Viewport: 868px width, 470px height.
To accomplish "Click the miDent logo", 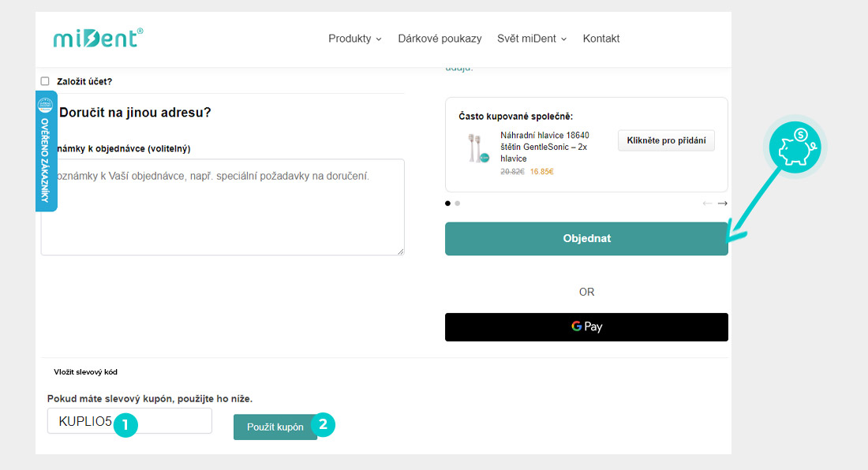I will click(99, 38).
